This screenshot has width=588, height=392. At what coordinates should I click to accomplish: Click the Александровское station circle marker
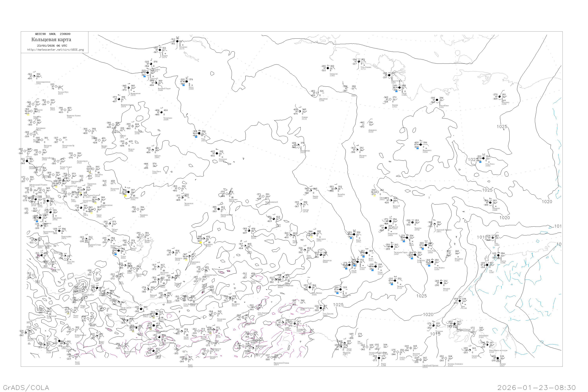34,76
